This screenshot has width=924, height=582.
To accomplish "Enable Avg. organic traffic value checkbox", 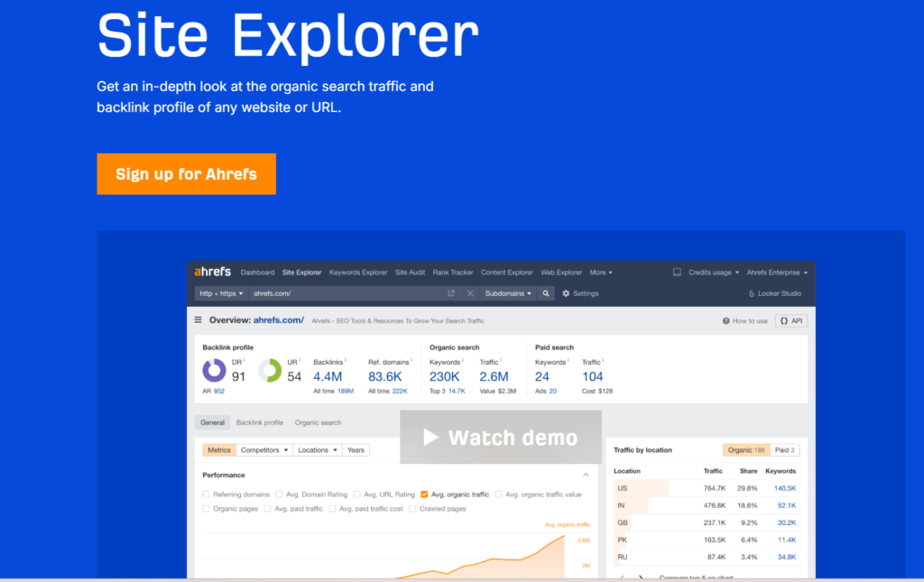I will (x=498, y=494).
